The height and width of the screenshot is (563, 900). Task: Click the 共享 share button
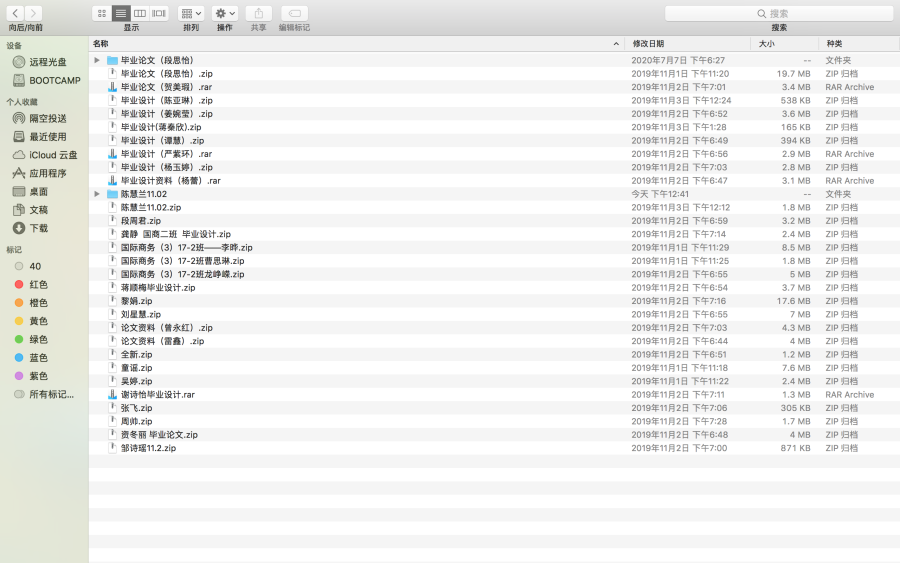[x=259, y=13]
